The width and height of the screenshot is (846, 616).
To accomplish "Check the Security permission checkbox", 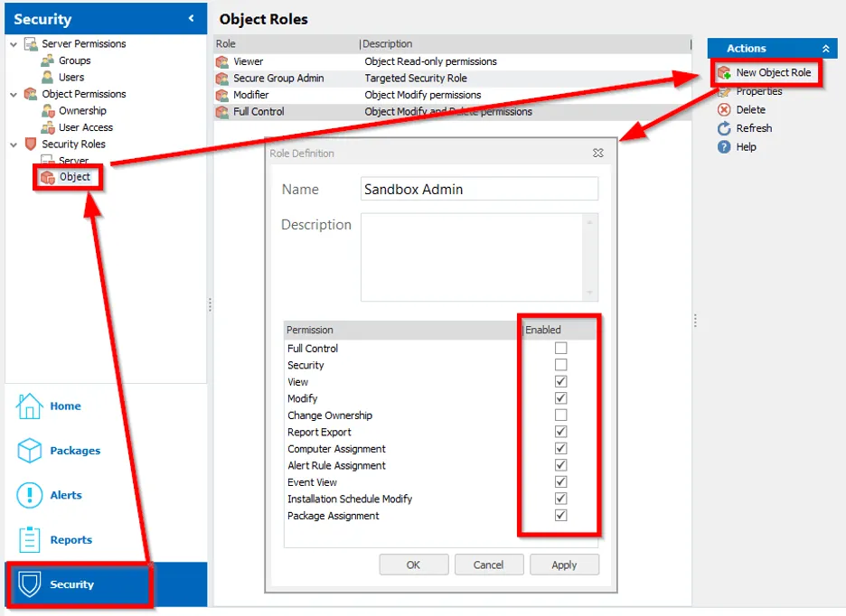I will pos(561,365).
